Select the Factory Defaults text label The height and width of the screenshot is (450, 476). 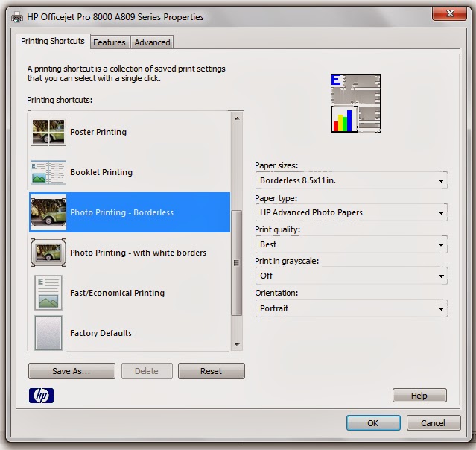tap(101, 333)
